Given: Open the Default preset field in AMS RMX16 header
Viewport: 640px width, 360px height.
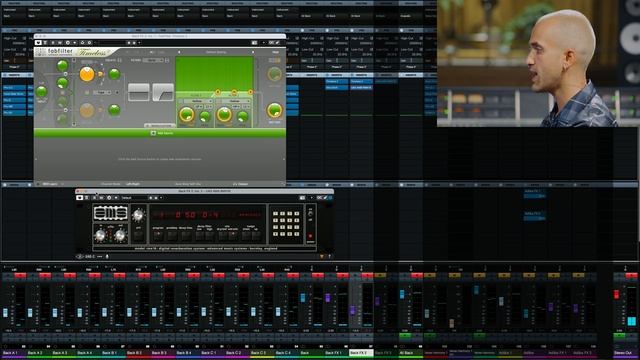Looking at the screenshot, I should [x=133, y=198].
